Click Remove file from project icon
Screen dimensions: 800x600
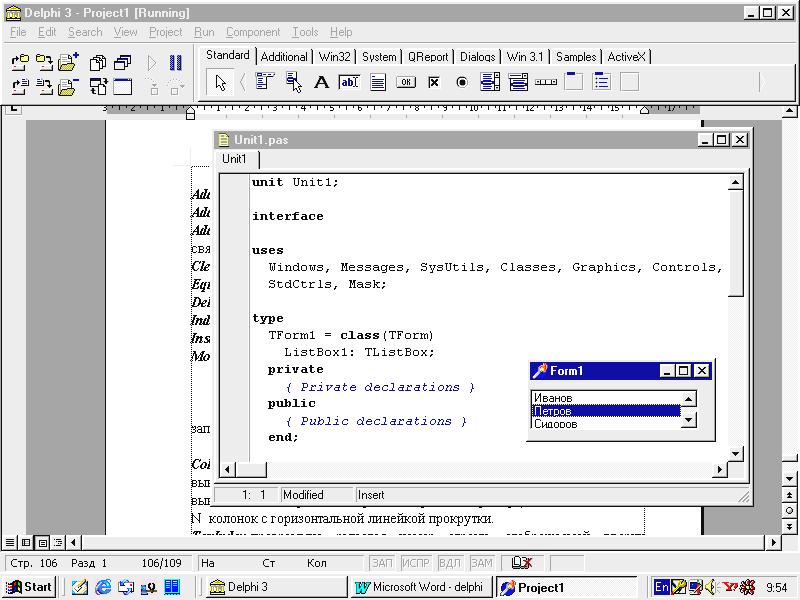click(x=68, y=87)
